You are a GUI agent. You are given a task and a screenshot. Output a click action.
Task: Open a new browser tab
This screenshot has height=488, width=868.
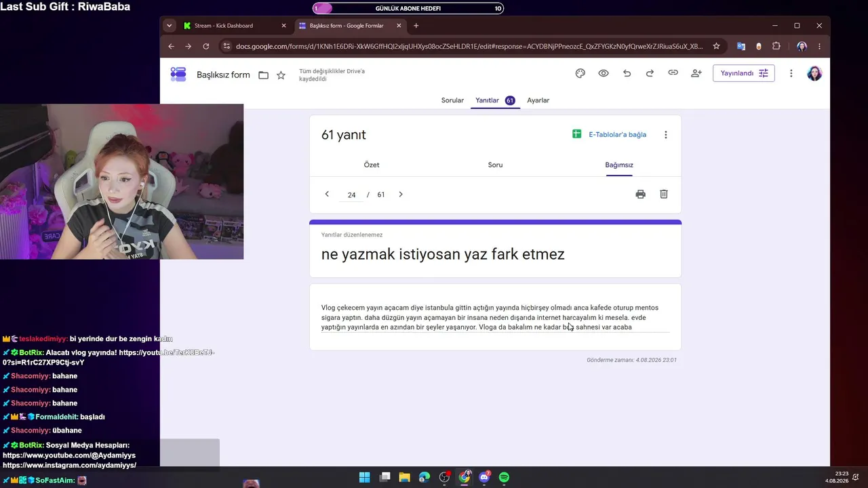(x=416, y=26)
